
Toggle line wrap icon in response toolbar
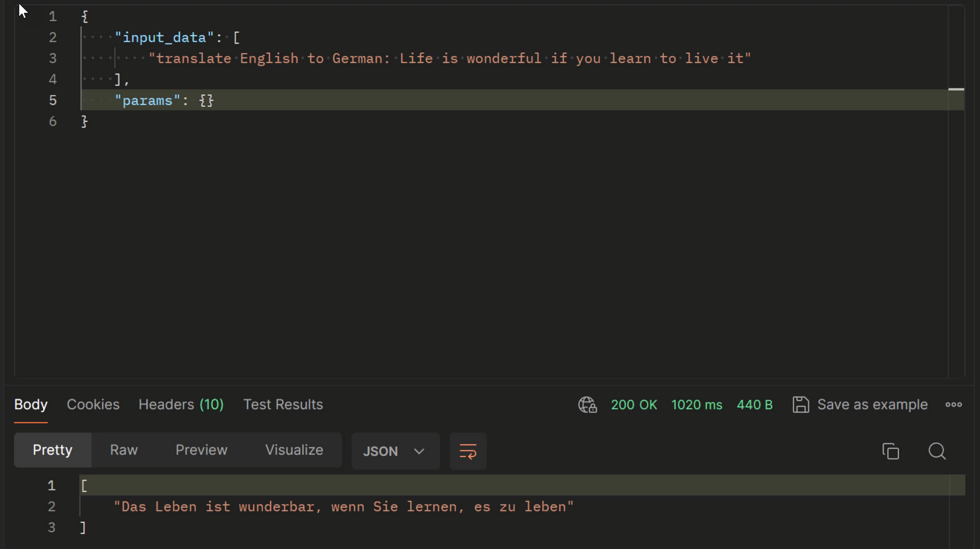(467, 451)
